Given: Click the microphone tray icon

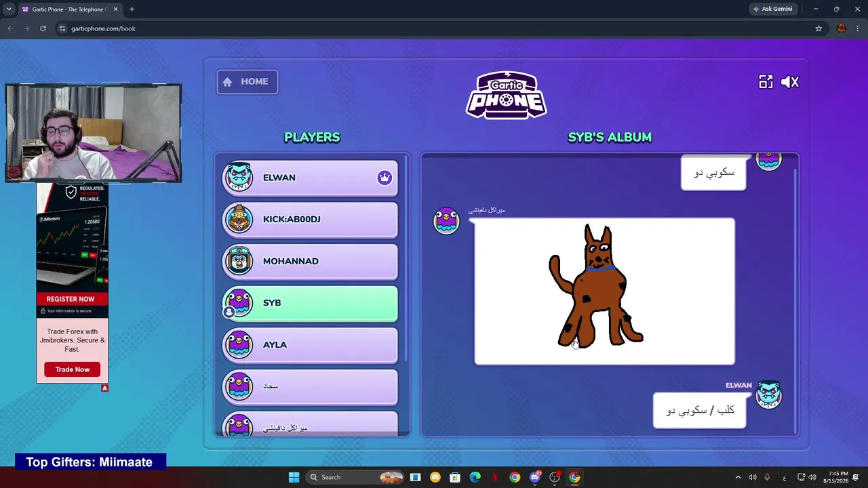Looking at the screenshot, I should (767, 477).
